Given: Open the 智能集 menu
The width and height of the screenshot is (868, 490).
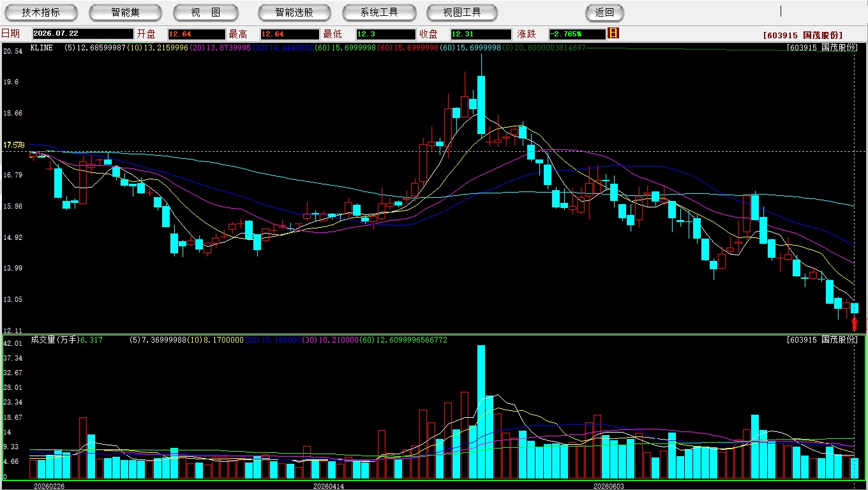Looking at the screenshot, I should pyautogui.click(x=125, y=12).
